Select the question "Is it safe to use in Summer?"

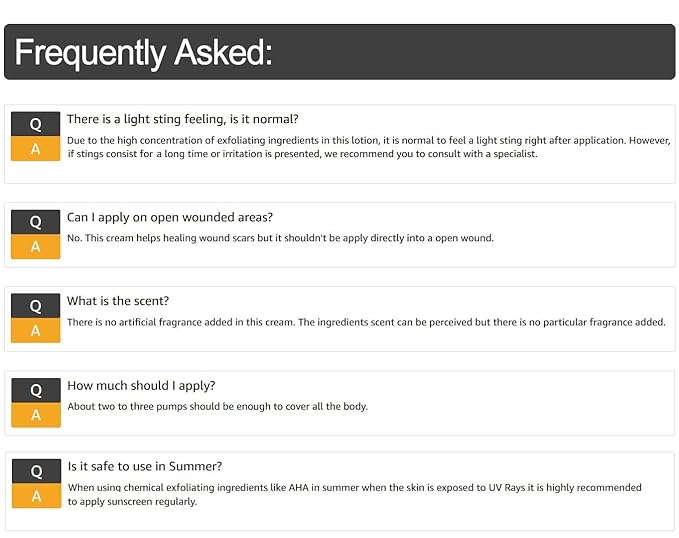[x=144, y=466]
